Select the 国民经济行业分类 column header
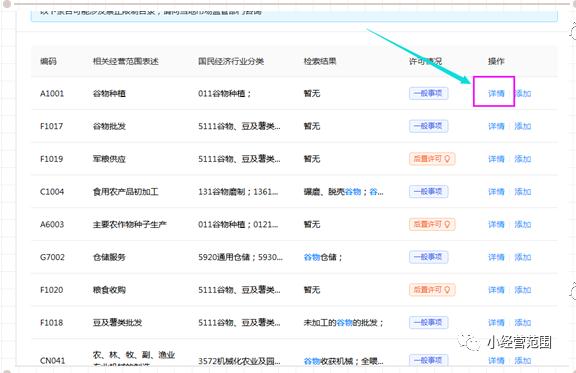This screenshot has height=373, width=576. [231, 61]
